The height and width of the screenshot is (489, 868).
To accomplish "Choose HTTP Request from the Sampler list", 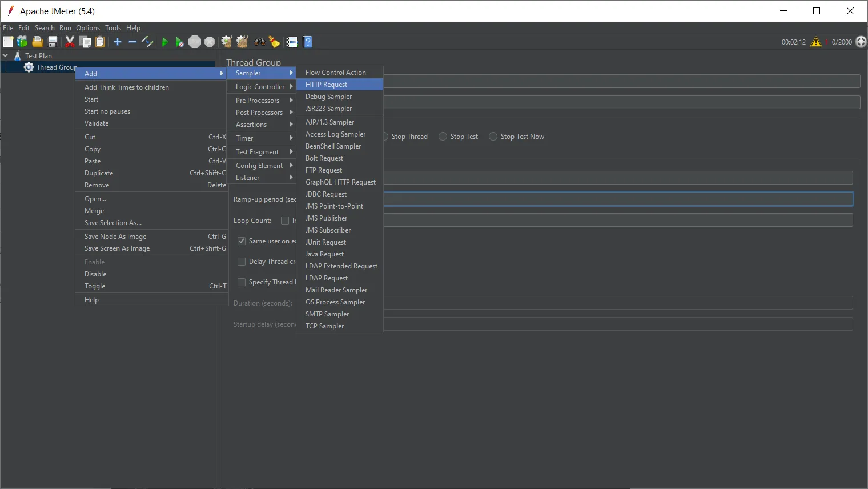I will pyautogui.click(x=340, y=85).
